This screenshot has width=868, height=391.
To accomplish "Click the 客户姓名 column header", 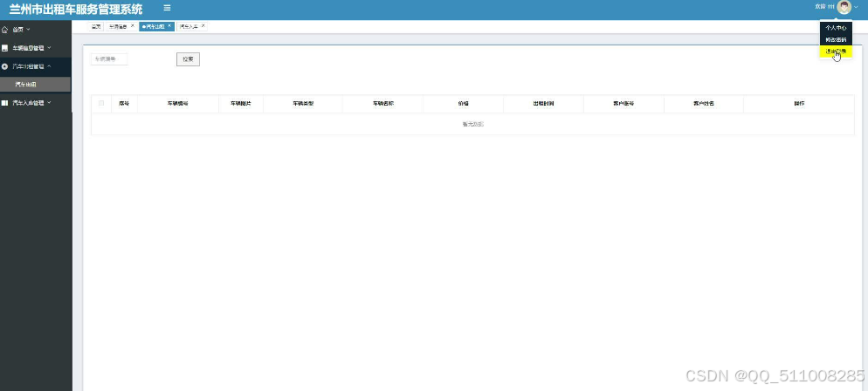I will (x=704, y=103).
